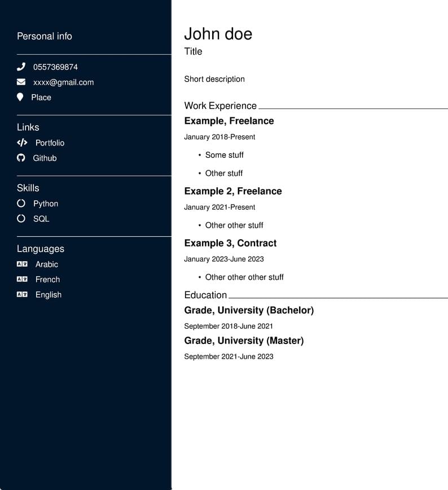Image resolution: width=448 pixels, height=490 pixels.
Task: Click the language icon beside English
Action: [22, 294]
